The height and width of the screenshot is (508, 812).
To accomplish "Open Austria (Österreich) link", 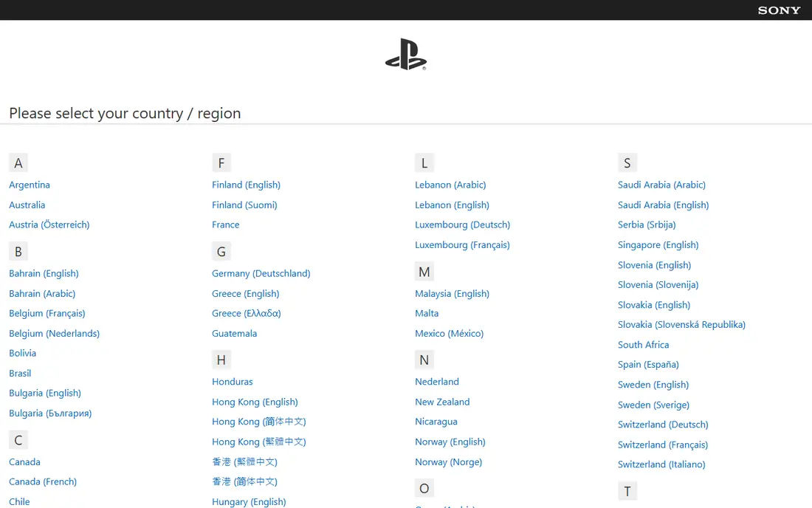I will click(x=49, y=224).
